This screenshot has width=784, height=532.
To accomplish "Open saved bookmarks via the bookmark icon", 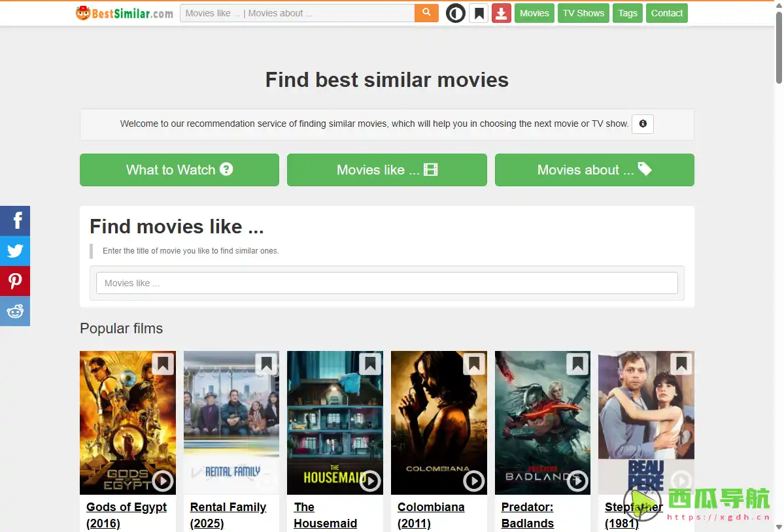I will (x=479, y=13).
